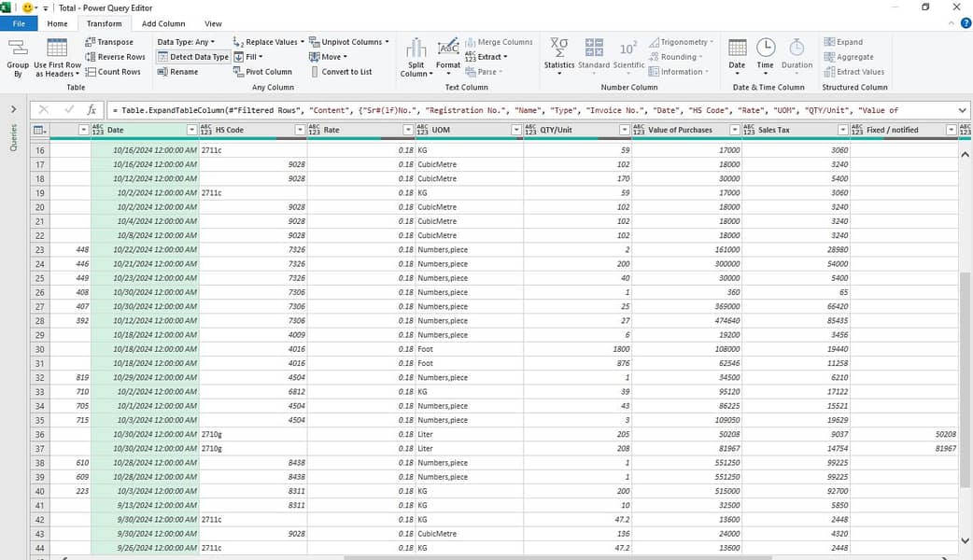Click the vertical scrollbar down arrow
This screenshot has height=560, width=973.
965,540
